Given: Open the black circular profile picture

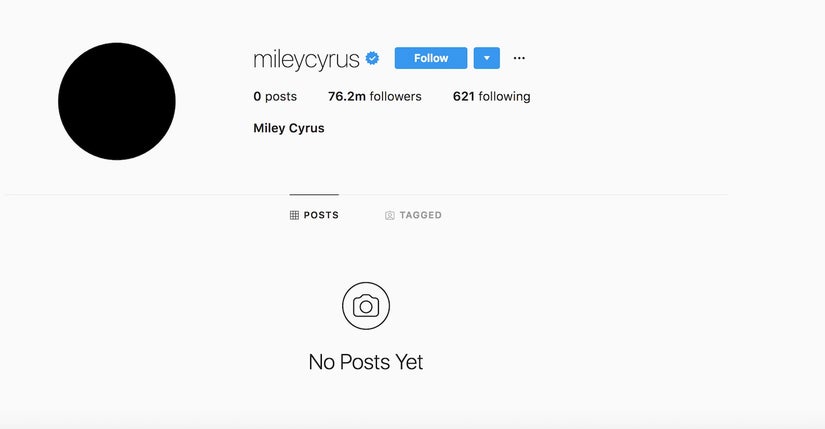Looking at the screenshot, I should click(117, 101).
